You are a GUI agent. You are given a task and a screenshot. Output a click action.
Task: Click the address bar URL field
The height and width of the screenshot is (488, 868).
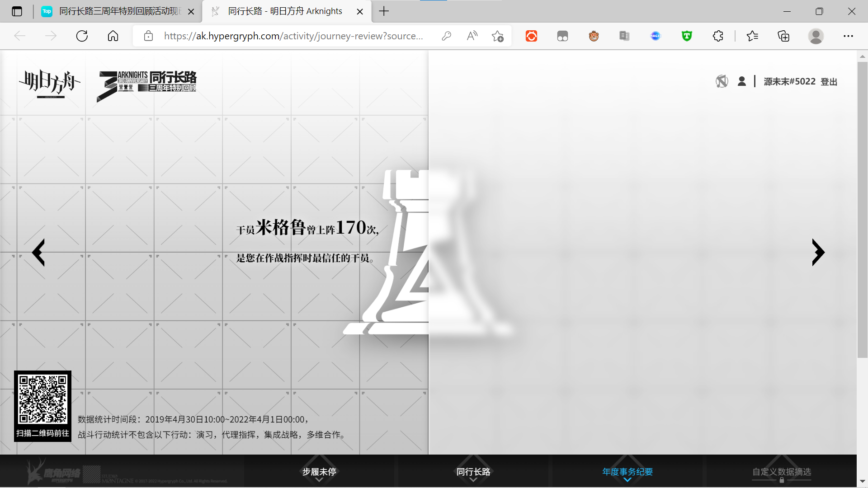[293, 36]
